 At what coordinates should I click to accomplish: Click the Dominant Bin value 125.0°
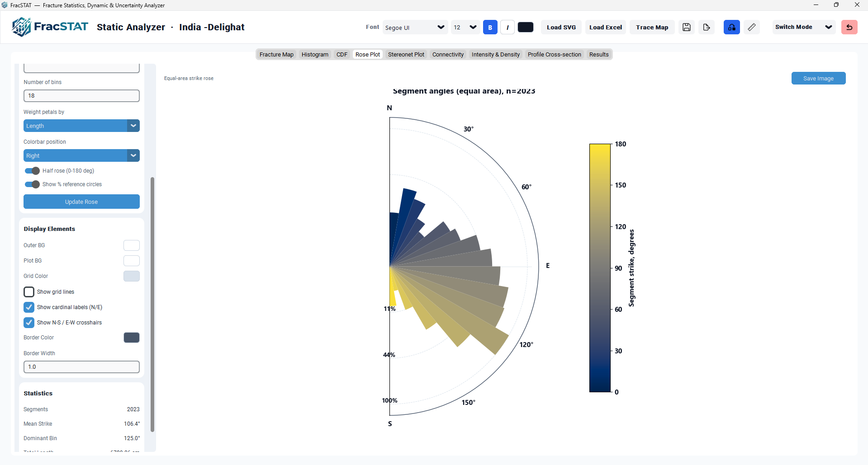pyautogui.click(x=132, y=438)
